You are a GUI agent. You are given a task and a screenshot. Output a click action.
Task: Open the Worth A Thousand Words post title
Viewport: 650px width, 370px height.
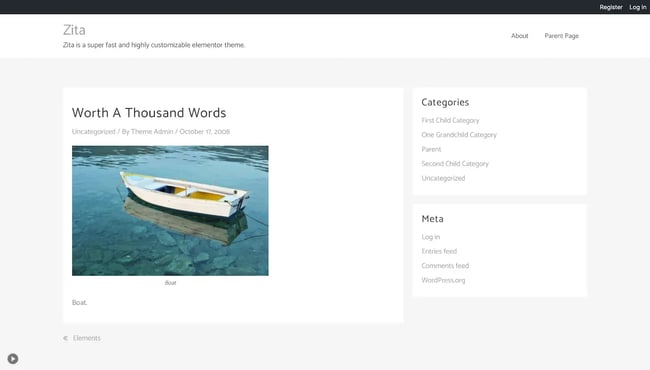coord(149,113)
